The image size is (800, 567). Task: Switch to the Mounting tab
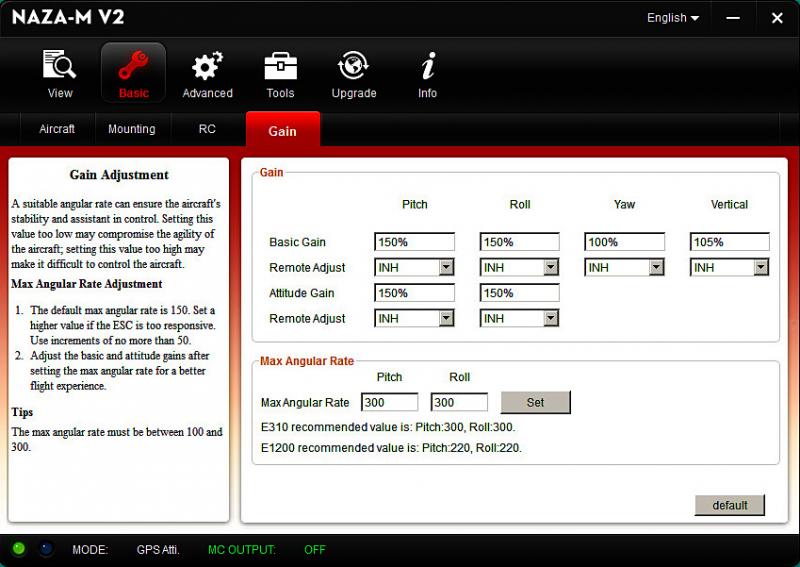pyautogui.click(x=132, y=129)
